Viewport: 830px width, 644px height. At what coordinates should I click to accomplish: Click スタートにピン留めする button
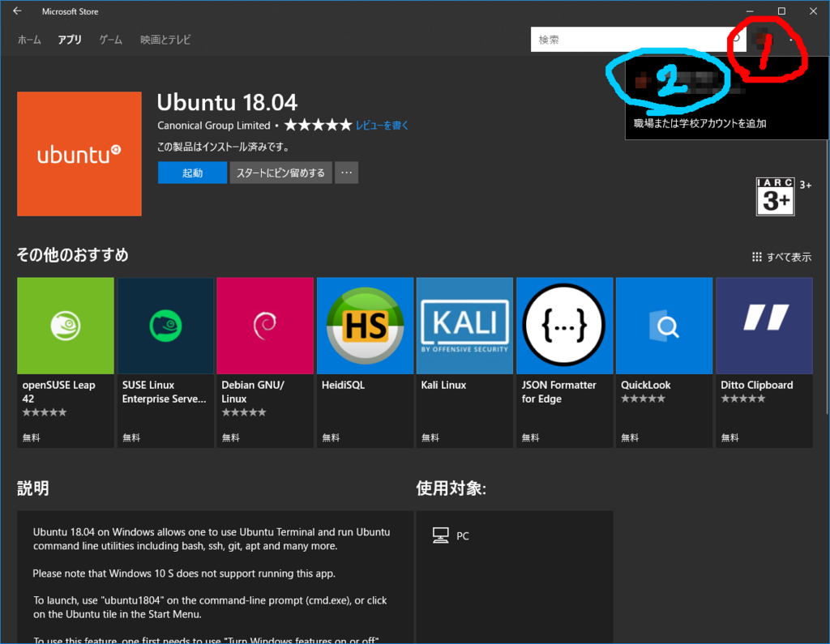281,173
